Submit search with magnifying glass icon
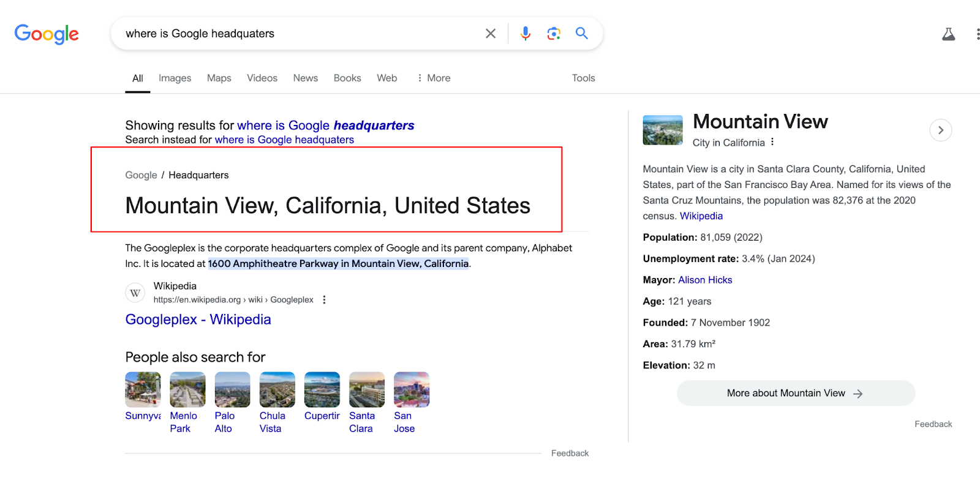 coord(582,34)
